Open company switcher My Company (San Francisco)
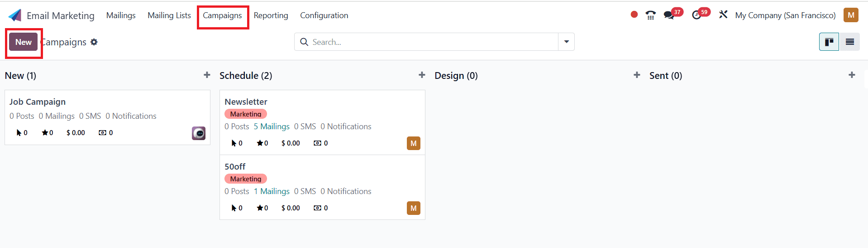This screenshot has height=248, width=868. click(785, 15)
